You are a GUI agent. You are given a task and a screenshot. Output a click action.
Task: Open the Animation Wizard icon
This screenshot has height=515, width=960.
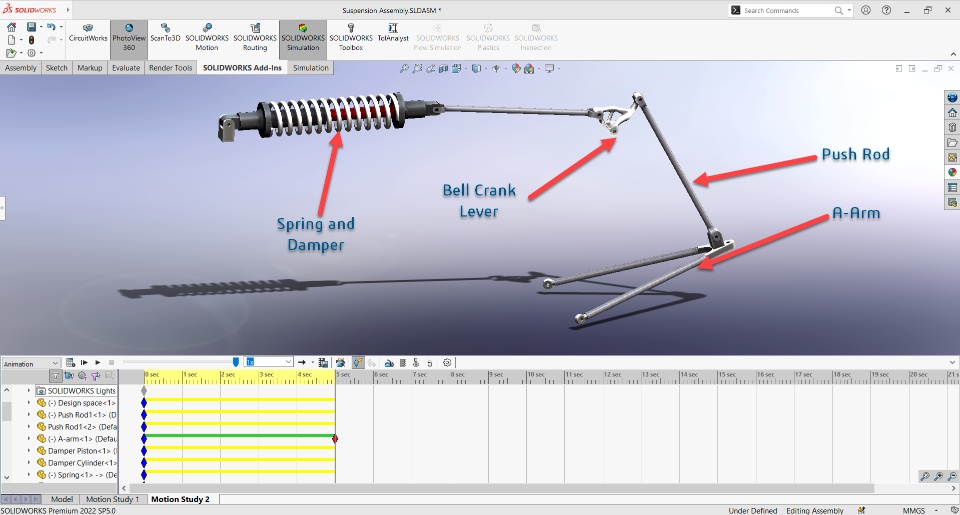pos(340,363)
